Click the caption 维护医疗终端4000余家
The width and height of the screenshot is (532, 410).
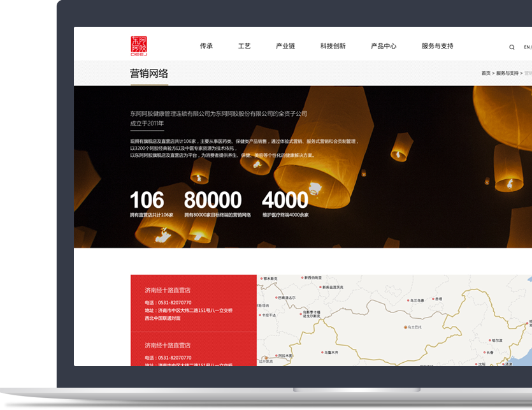coord(285,215)
